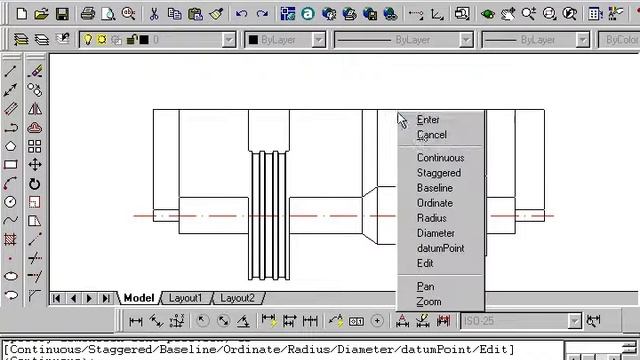Select the Line draw tool
Image resolution: width=640 pixels, height=360 pixels.
pyautogui.click(x=11, y=71)
